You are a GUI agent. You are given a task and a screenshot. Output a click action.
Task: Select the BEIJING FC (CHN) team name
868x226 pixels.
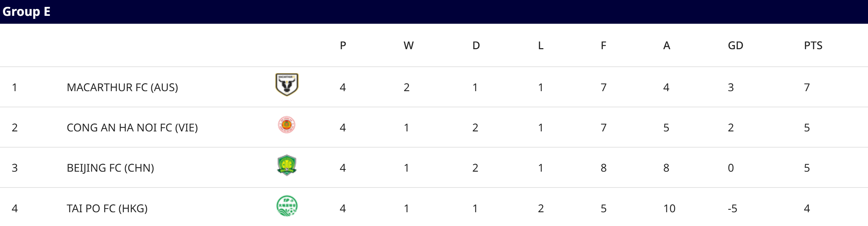[x=110, y=168]
